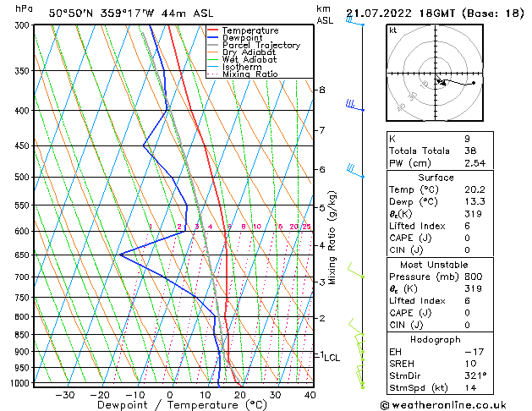The height and width of the screenshot is (411, 532).
Task: Click the 'hPa' unit label at top left
Action: [x=24, y=8]
